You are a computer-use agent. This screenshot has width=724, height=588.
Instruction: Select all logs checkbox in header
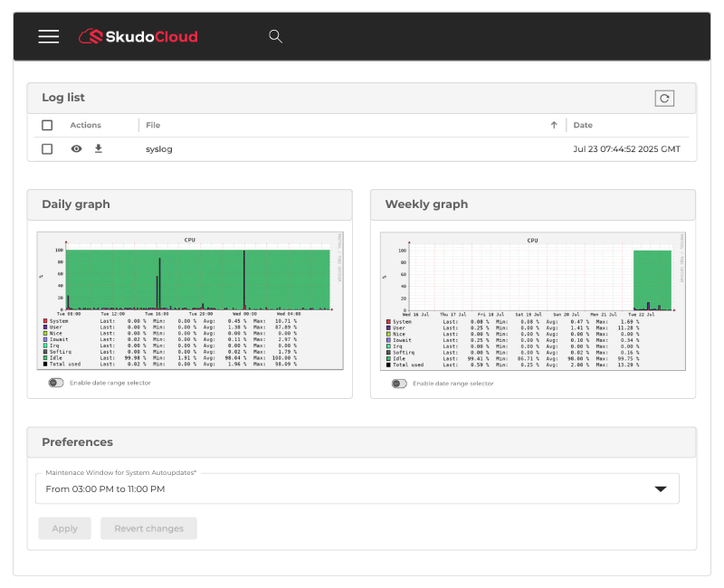click(x=47, y=125)
